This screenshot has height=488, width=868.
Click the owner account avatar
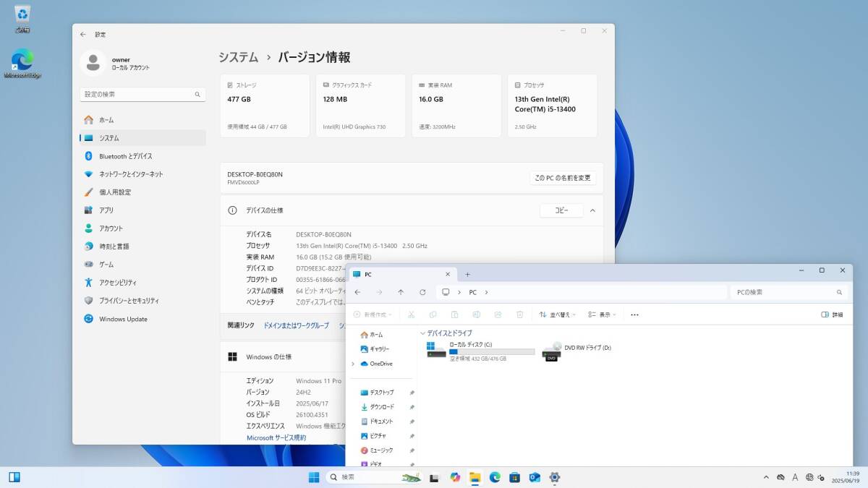click(93, 64)
